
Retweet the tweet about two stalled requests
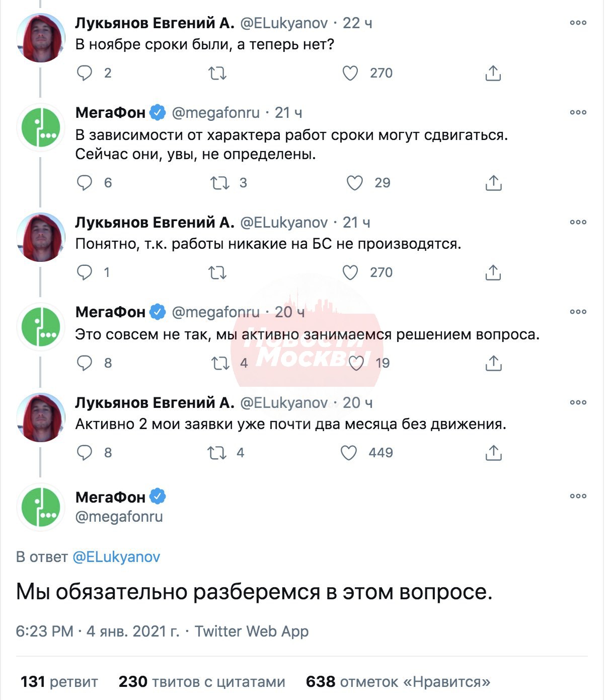click(x=217, y=453)
